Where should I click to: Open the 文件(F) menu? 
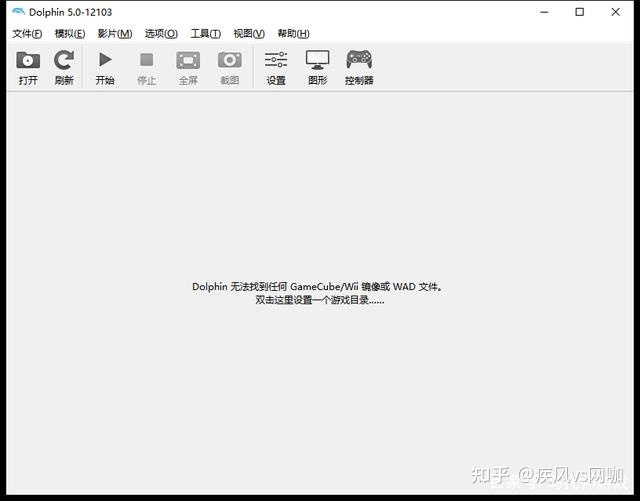tap(27, 33)
